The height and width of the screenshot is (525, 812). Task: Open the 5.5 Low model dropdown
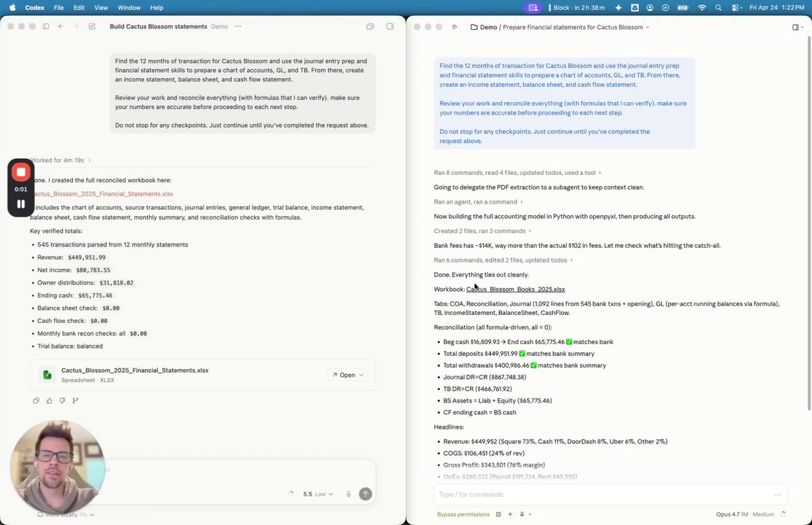pos(317,494)
